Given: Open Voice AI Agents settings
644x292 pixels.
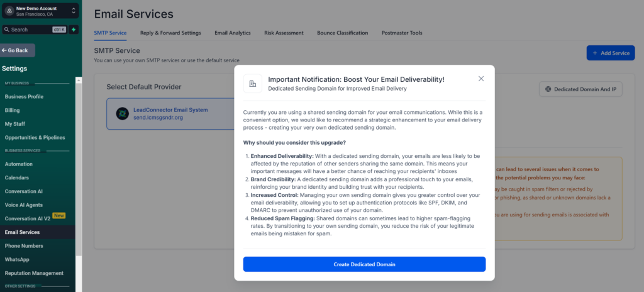Looking at the screenshot, I should (24, 205).
